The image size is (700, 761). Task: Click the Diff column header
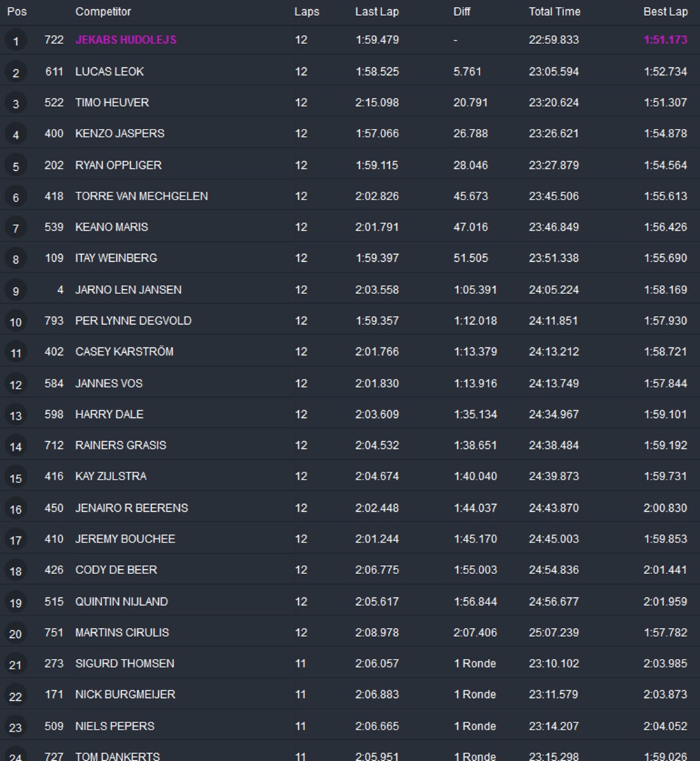(462, 12)
